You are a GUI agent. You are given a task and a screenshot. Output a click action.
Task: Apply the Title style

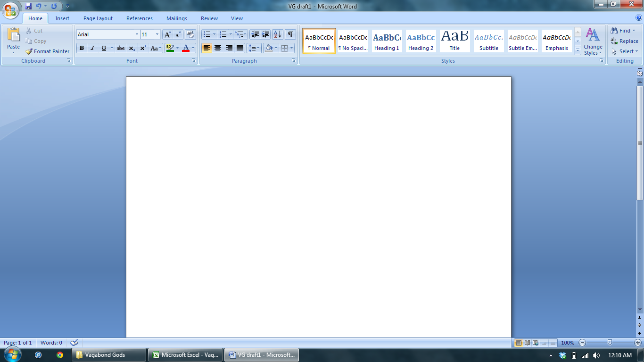[x=454, y=41]
